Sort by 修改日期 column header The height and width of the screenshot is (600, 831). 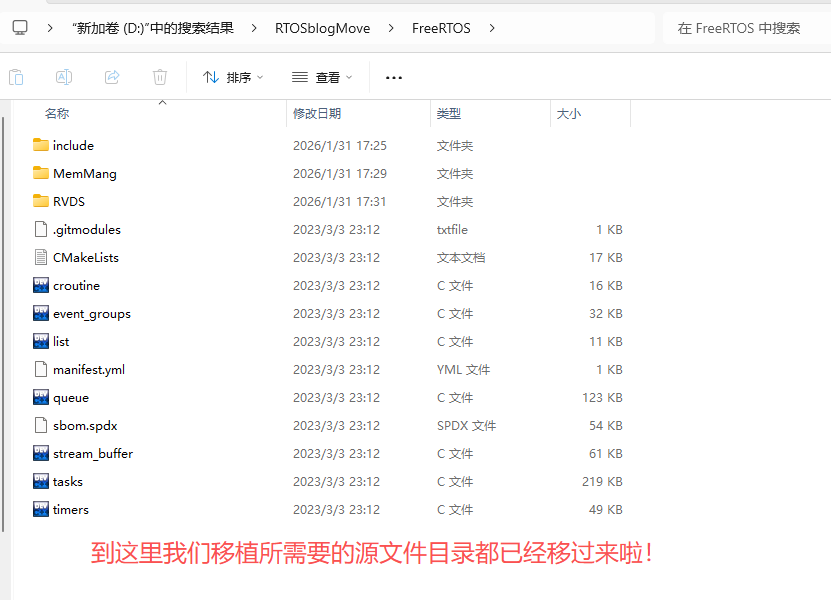point(317,114)
